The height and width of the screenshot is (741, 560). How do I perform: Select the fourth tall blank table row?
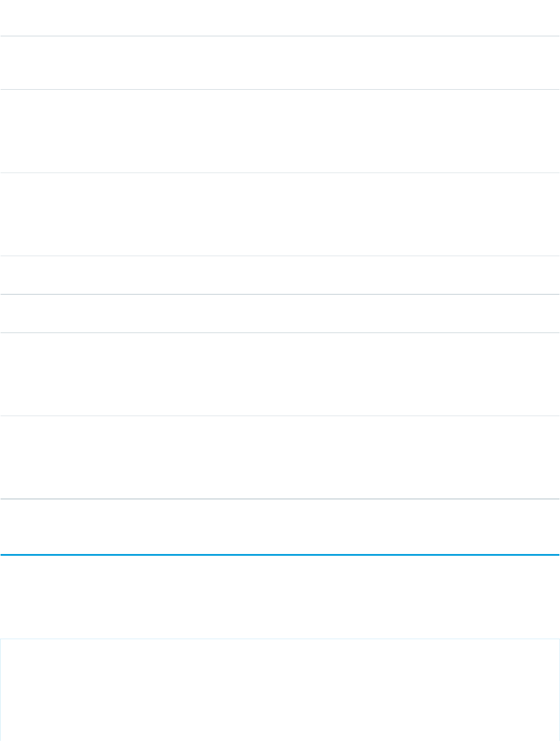280,215
